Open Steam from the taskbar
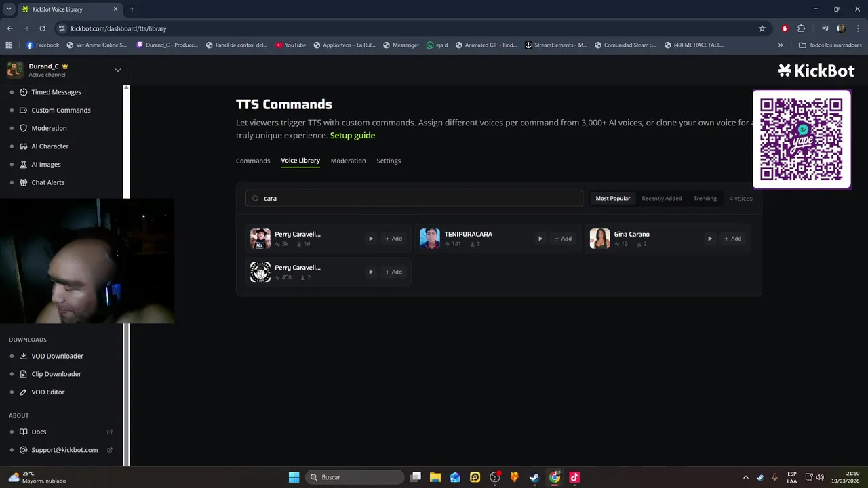Screen dimensions: 868x488 tap(534, 477)
